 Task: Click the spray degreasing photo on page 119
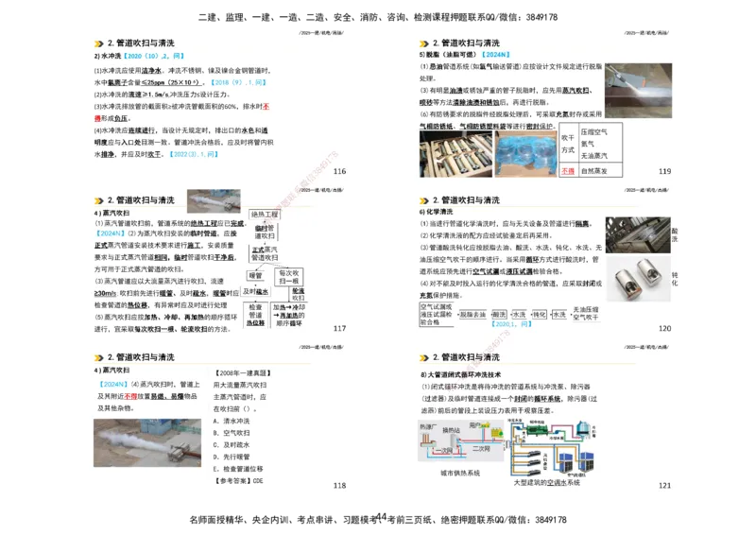click(638, 90)
